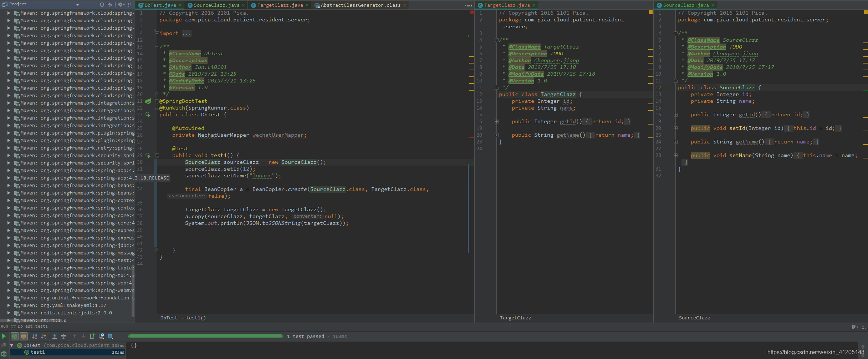Expand Maven: org.springframework:spring-jdbc node
The height and width of the screenshot is (359, 868).
9,246
